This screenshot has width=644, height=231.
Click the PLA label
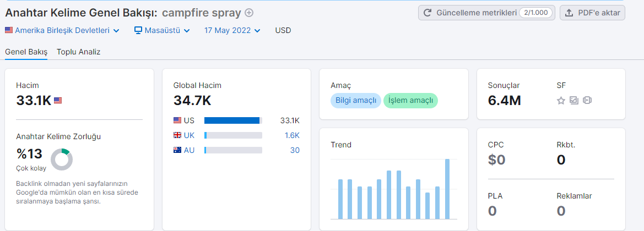(x=495, y=196)
